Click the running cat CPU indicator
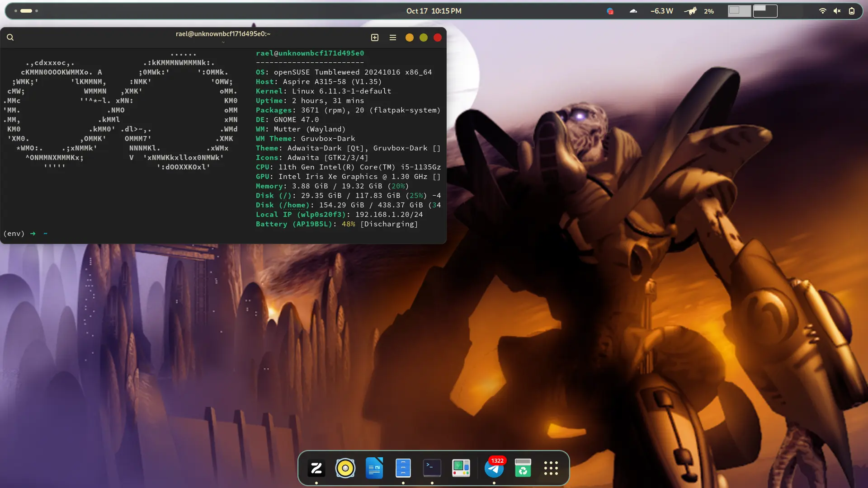Image resolution: width=868 pixels, height=488 pixels. [x=690, y=11]
